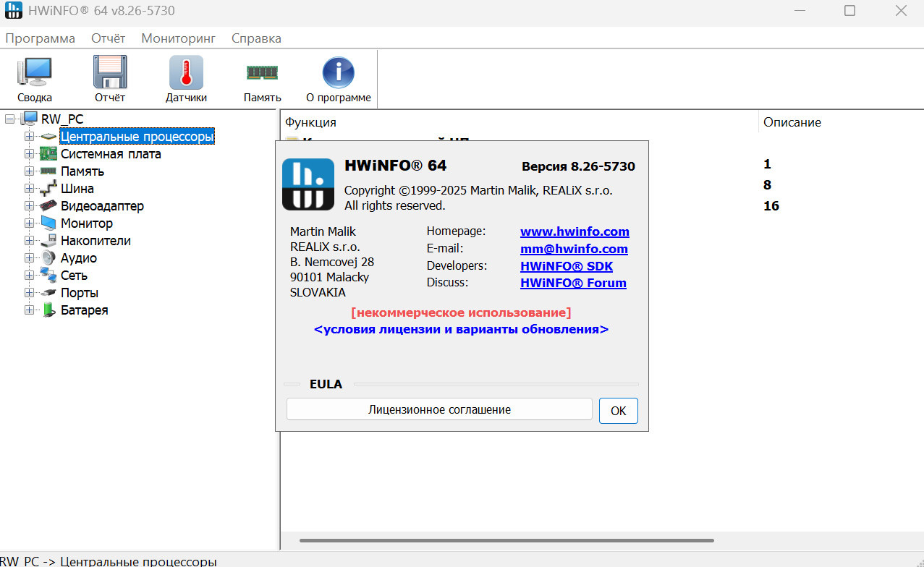Image resolution: width=924 pixels, height=567 pixels.
Task: Open the Мониторинг menu
Action: coord(178,38)
